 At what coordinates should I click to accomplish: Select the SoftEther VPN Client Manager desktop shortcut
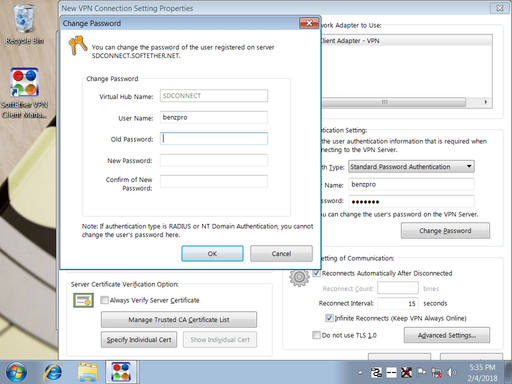pos(24,93)
